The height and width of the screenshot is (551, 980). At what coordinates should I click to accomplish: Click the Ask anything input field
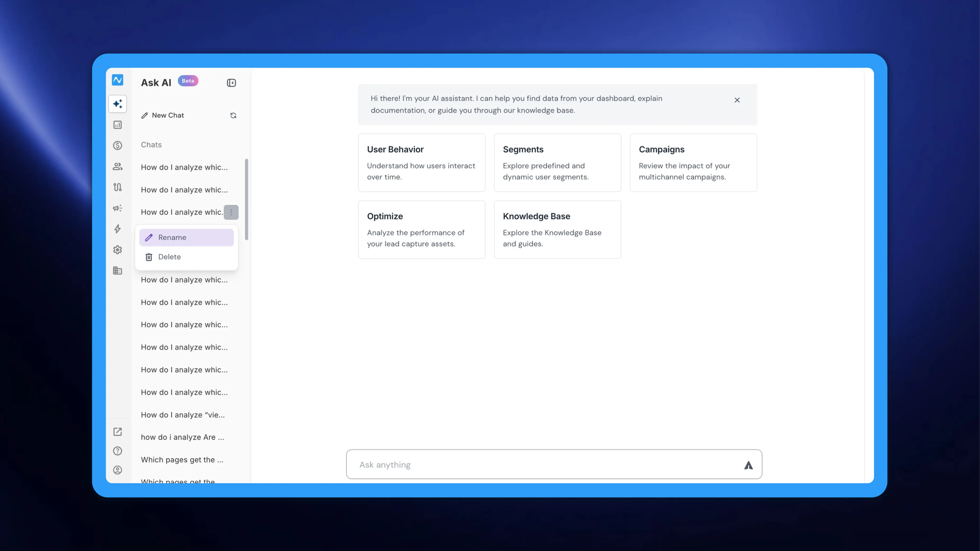(x=554, y=464)
